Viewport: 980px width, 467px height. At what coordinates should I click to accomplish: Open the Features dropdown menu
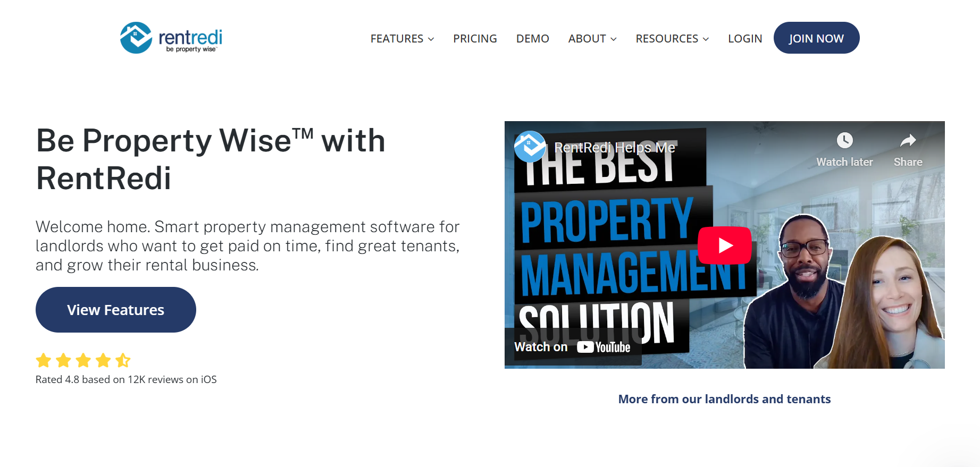(x=402, y=39)
